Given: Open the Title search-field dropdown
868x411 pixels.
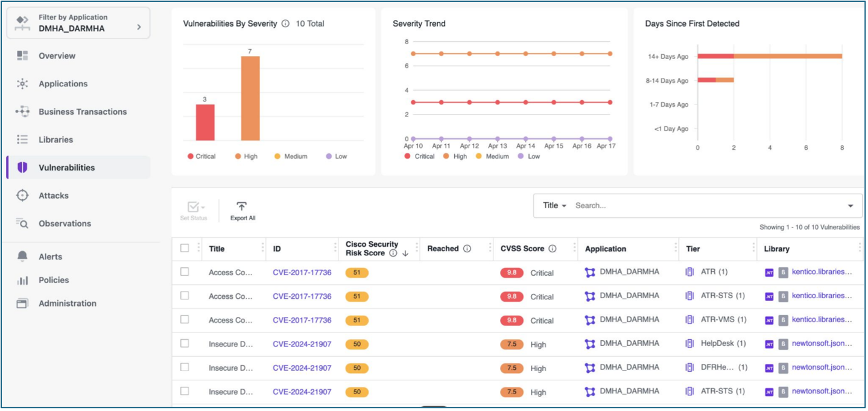Looking at the screenshot, I should tap(554, 206).
